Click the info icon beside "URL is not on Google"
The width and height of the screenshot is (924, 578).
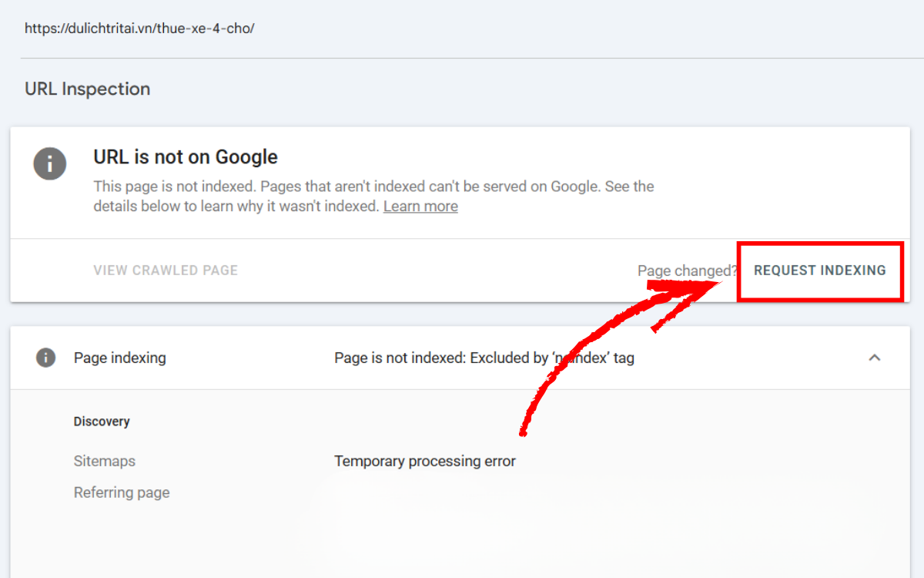pos(49,163)
